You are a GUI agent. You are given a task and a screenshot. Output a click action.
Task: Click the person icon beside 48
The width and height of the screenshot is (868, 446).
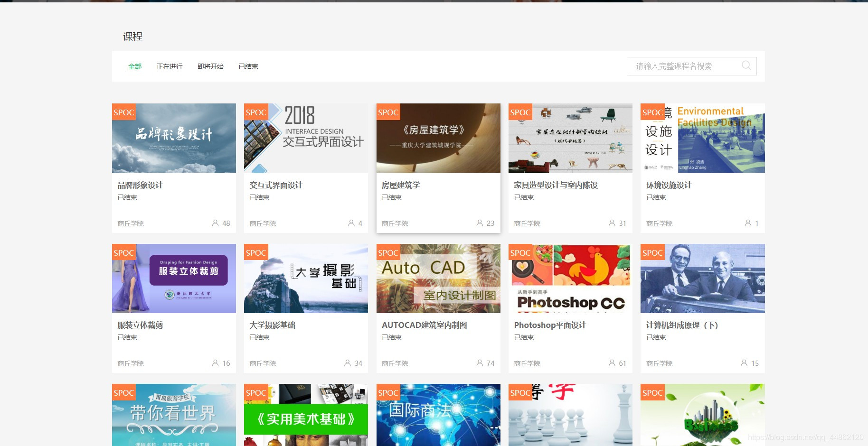(215, 223)
